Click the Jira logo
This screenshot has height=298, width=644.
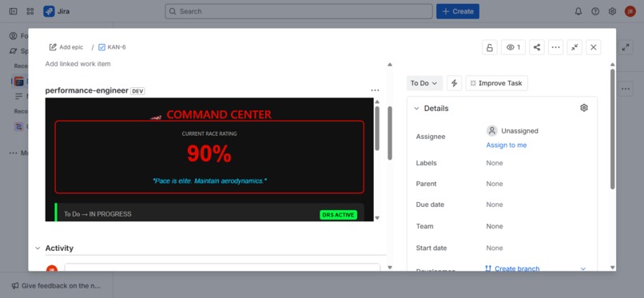(x=57, y=11)
